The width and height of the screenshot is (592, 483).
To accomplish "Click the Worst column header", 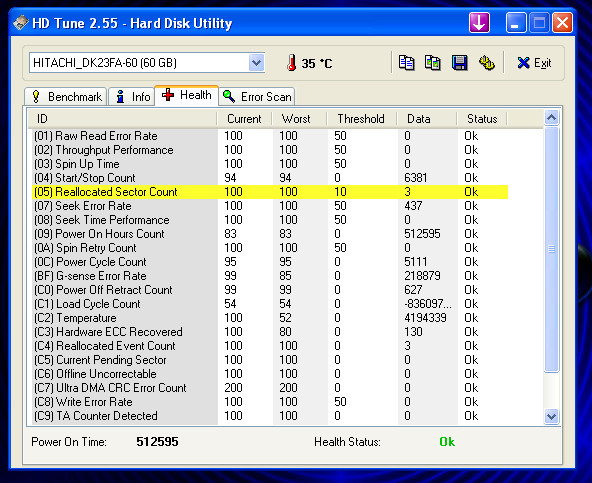I will coord(299,119).
